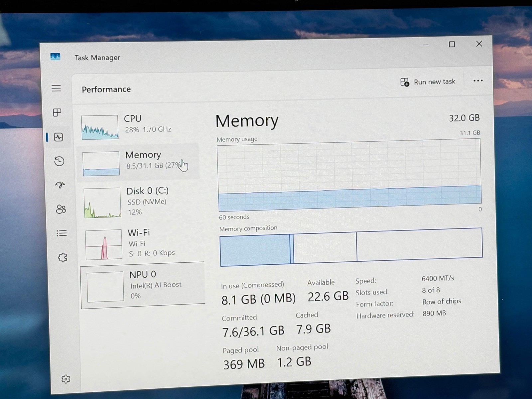
Task: Select the Performance page sidebar icon
Action: tap(59, 137)
